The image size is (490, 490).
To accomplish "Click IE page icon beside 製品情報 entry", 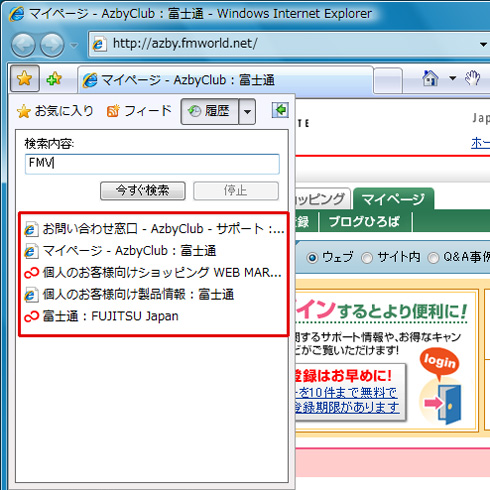I will point(31,295).
